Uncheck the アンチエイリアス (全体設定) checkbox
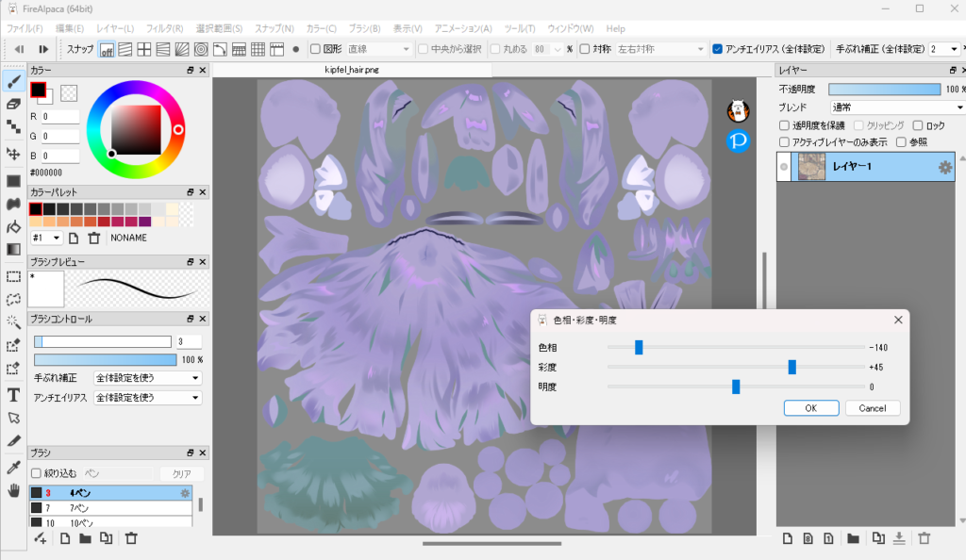Viewport: 966px width, 560px height. coord(718,49)
